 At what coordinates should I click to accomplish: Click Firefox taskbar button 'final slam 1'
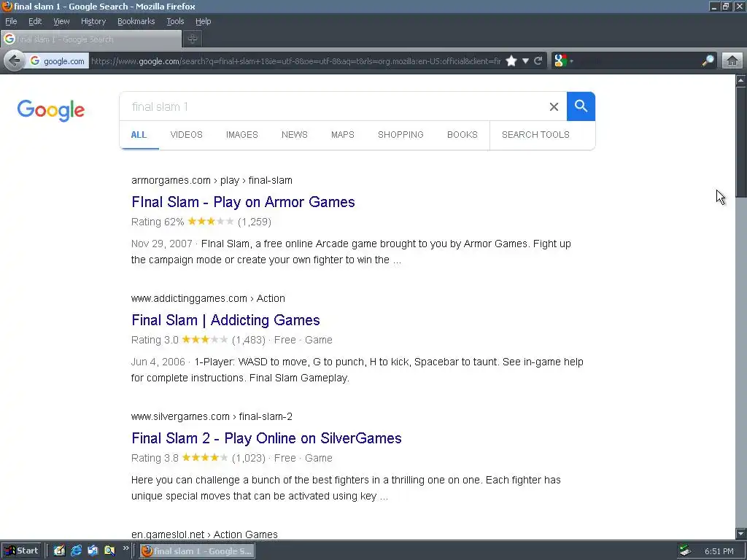click(197, 551)
